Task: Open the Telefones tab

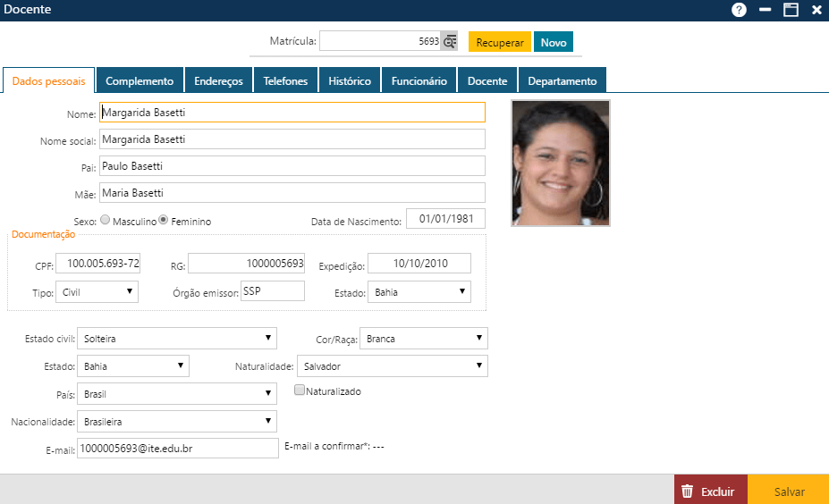Action: coord(285,80)
